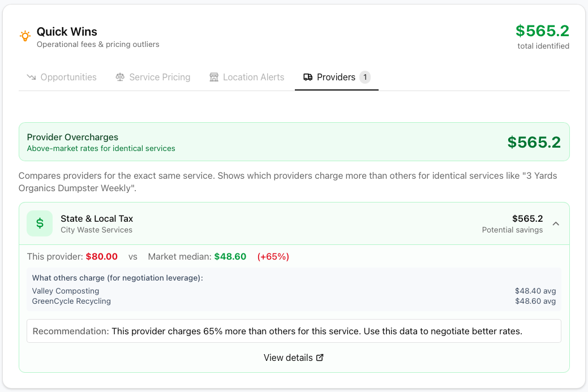Select the Service Pricing tab label
Image resolution: width=588 pixels, height=392 pixels.
[x=160, y=77]
